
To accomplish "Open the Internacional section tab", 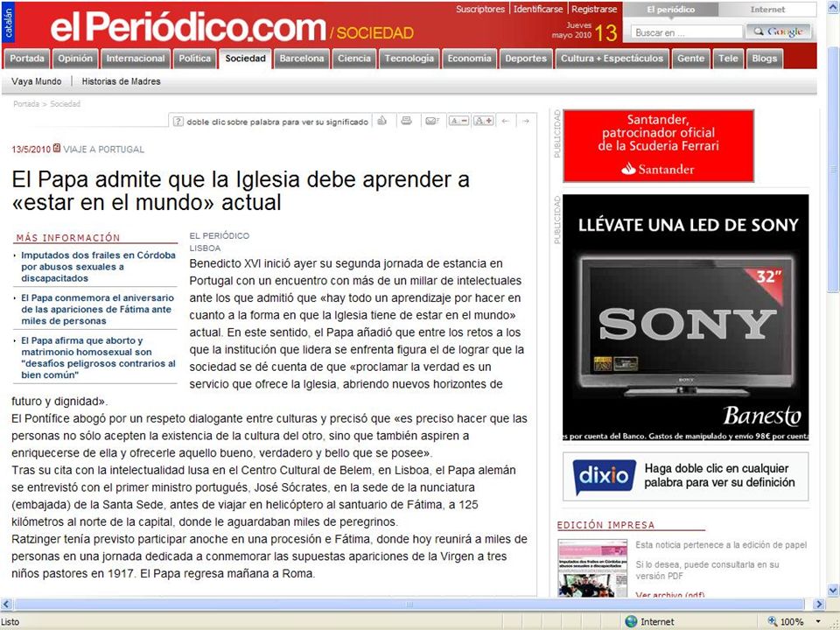I will pyautogui.click(x=136, y=59).
